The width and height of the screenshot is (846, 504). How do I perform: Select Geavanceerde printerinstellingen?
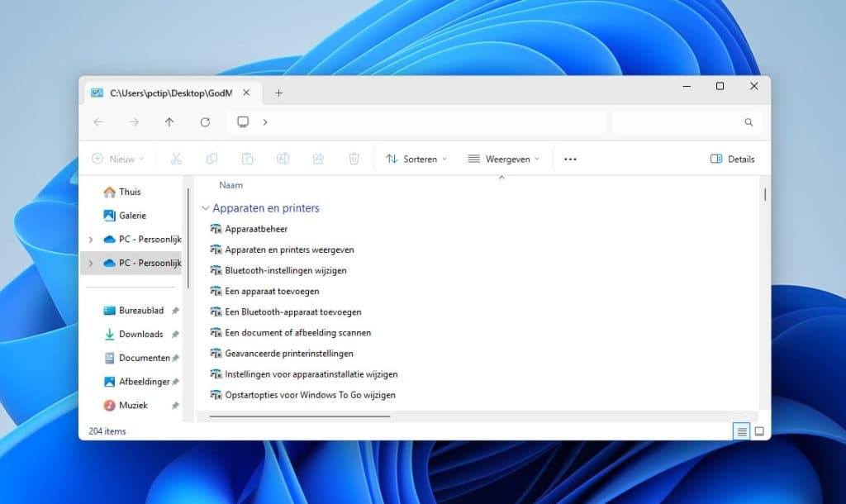[289, 354]
